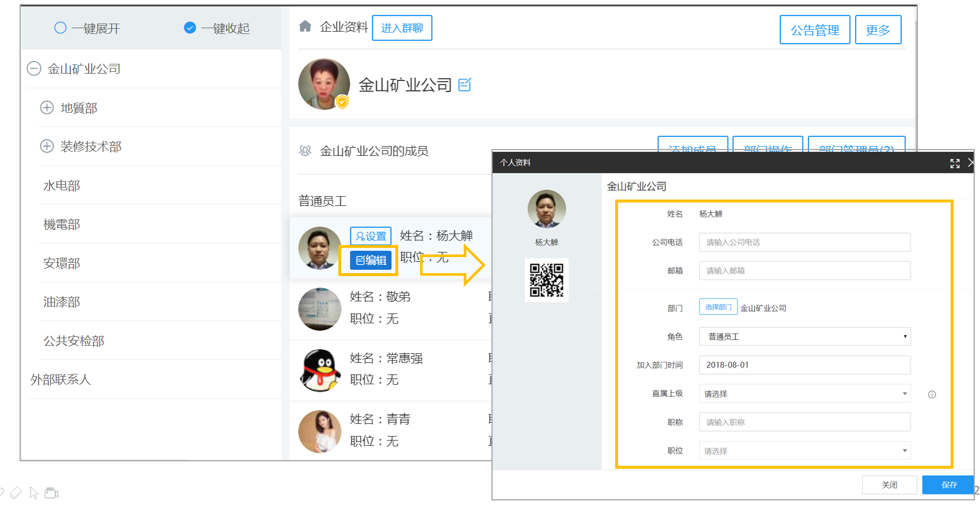Image resolution: width=980 pixels, height=505 pixels.
Task: Click the info icon next to 直属上级
Action: 932,395
